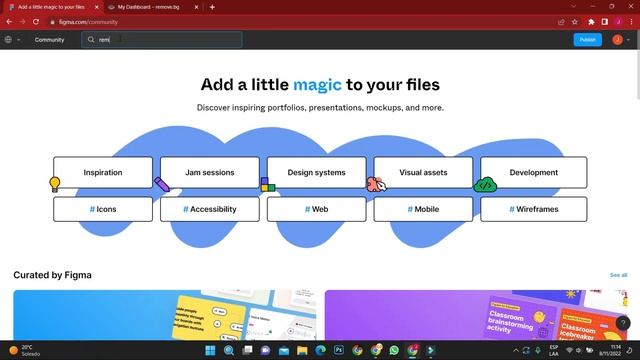The width and height of the screenshot is (640, 360).
Task: Click the pen tool illustration on Visual assets
Action: click(x=376, y=184)
